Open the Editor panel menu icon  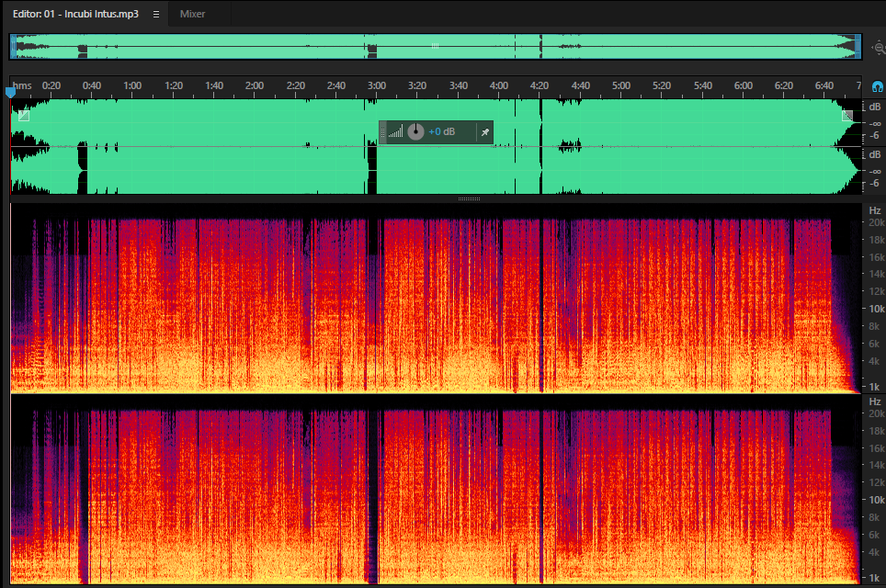(x=156, y=14)
